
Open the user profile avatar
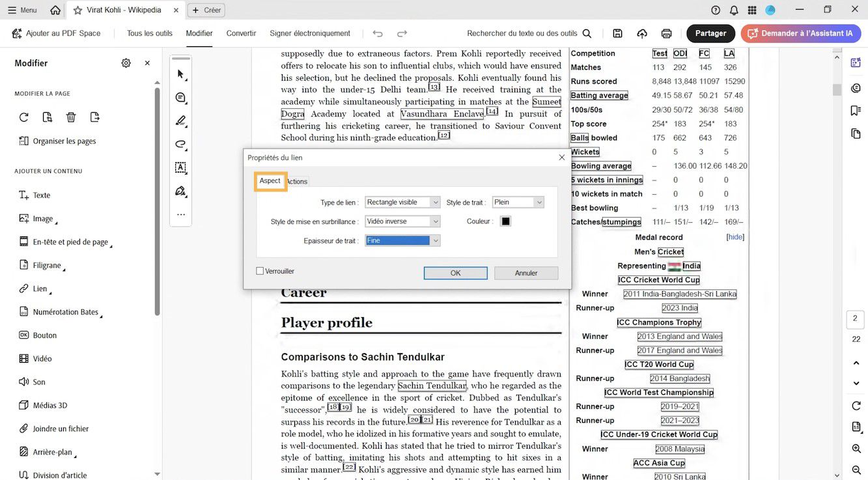pyautogui.click(x=770, y=10)
